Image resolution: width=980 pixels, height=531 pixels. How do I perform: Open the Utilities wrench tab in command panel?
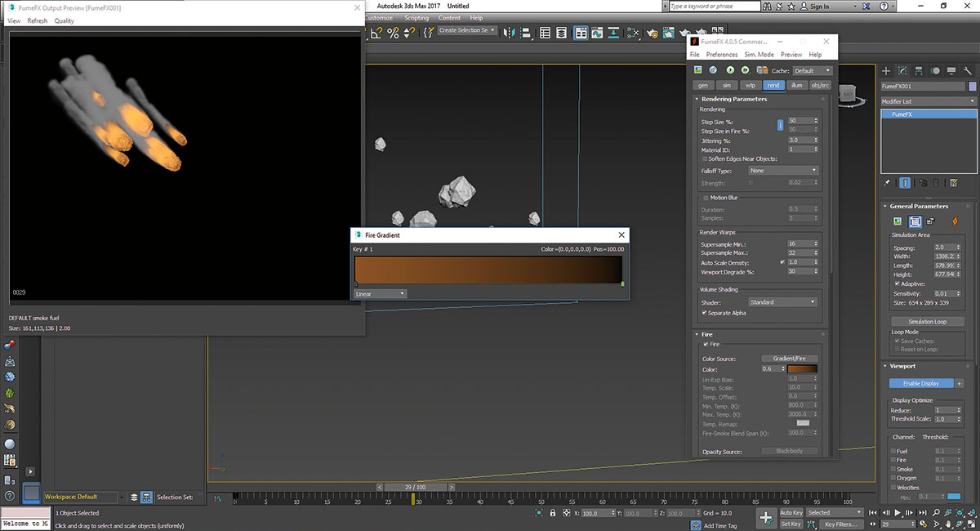(x=968, y=71)
